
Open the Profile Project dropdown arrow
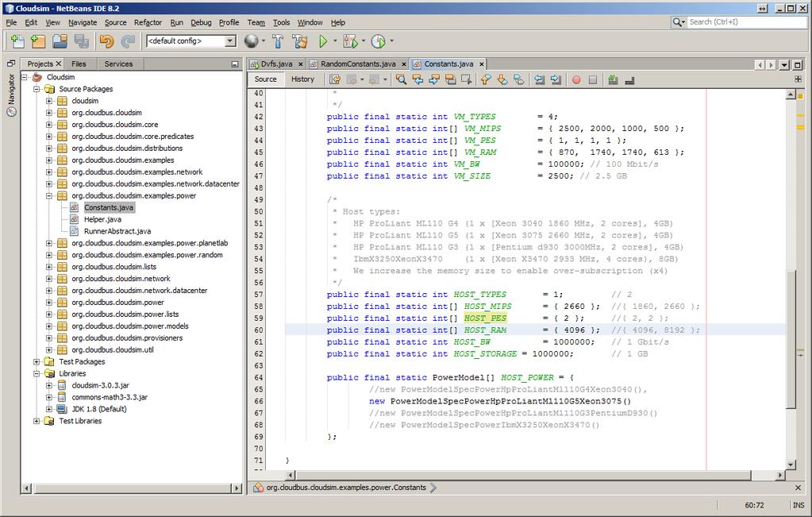(x=391, y=41)
